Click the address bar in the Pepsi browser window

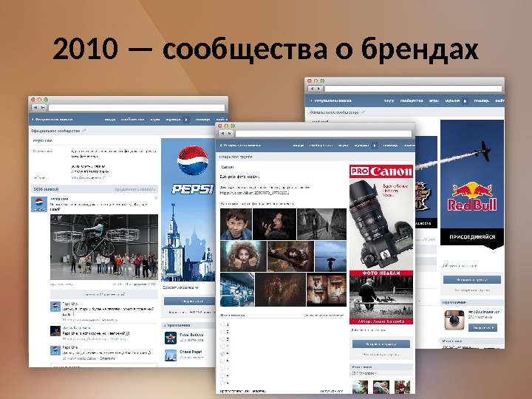pos(137,108)
